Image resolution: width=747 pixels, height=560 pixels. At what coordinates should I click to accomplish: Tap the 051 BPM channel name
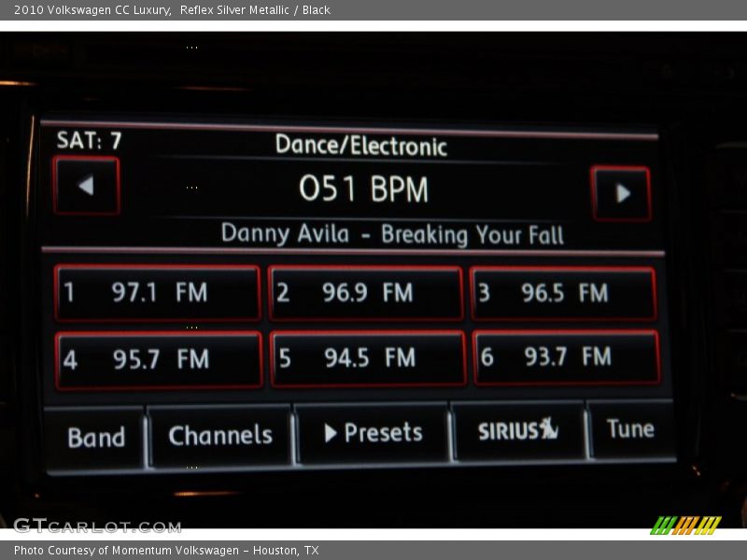pos(363,189)
